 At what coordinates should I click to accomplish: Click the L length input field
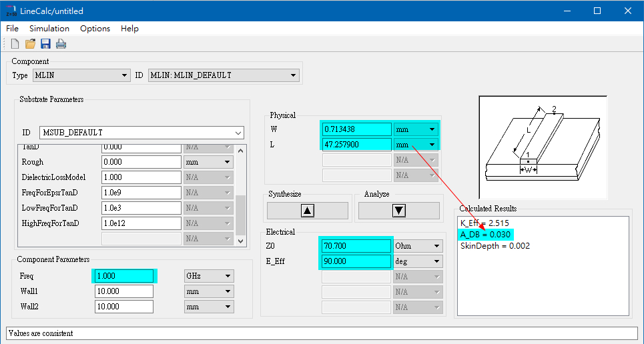[356, 145]
